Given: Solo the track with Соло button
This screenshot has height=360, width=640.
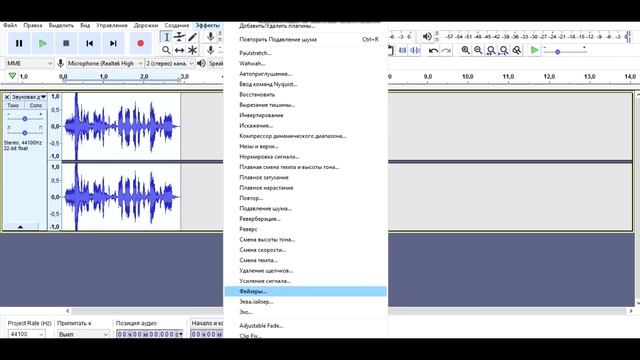Looking at the screenshot, I should [36, 105].
